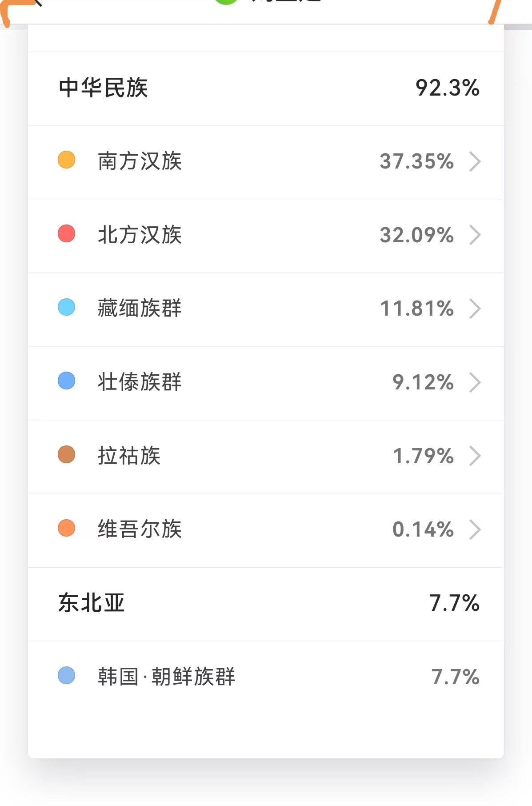The height and width of the screenshot is (806, 532).
Task: Expand 维吾尔族 row chevron
Action: [475, 529]
